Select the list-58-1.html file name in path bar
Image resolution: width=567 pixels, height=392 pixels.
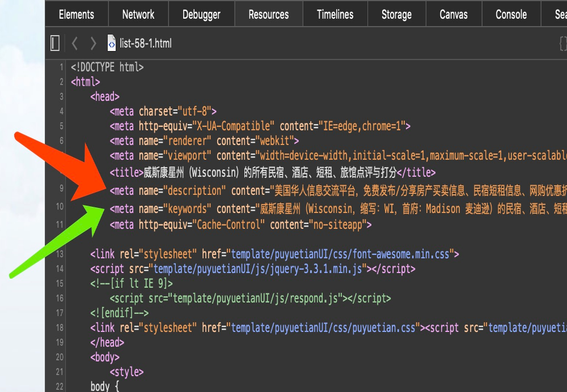pyautogui.click(x=145, y=43)
